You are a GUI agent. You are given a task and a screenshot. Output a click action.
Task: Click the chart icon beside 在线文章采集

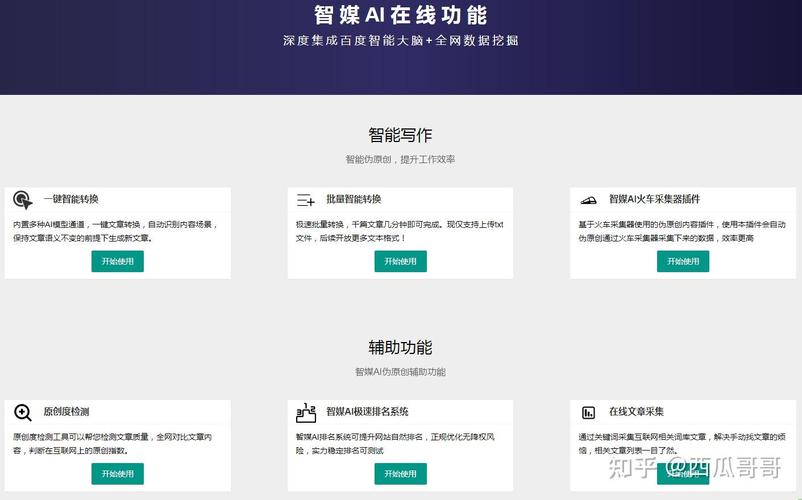[588, 413]
